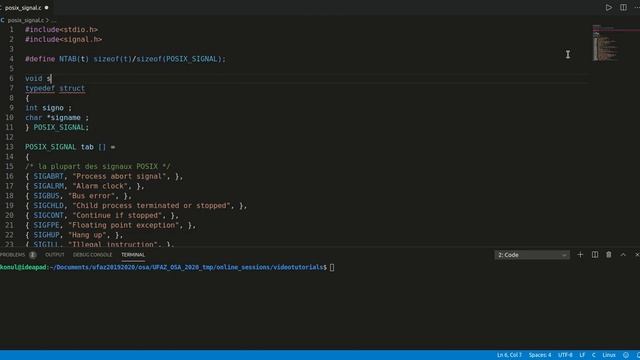Click the SIGABRT entry
640x360 pixels.
pos(104,176)
